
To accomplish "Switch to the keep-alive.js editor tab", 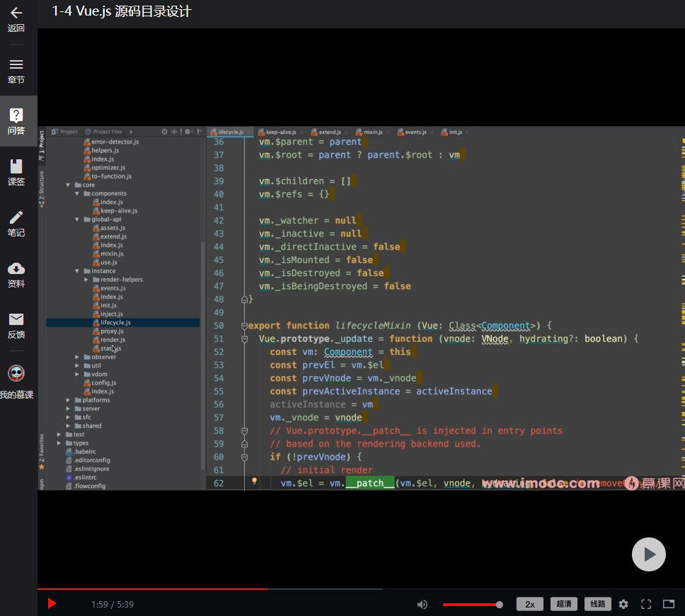I will [x=280, y=132].
